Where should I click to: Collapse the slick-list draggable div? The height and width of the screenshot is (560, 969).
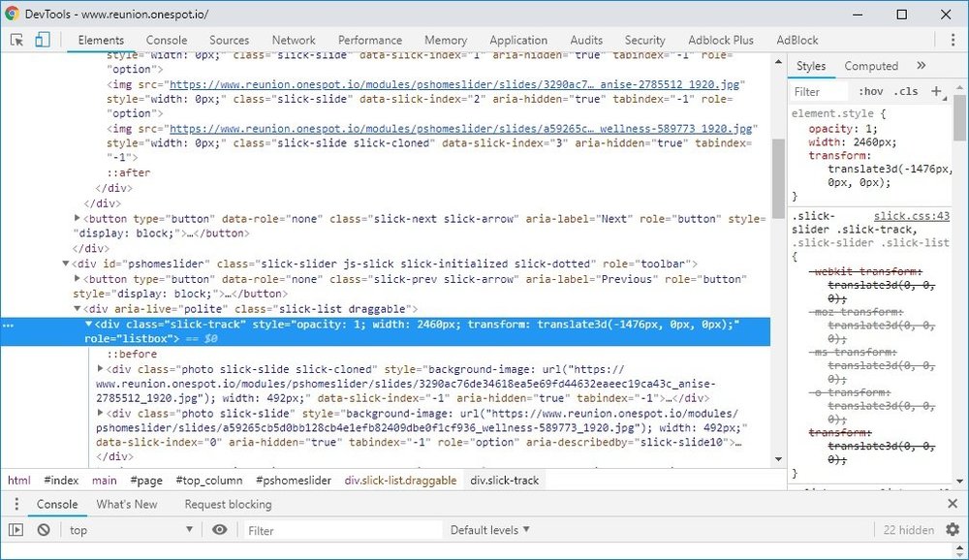(77, 308)
